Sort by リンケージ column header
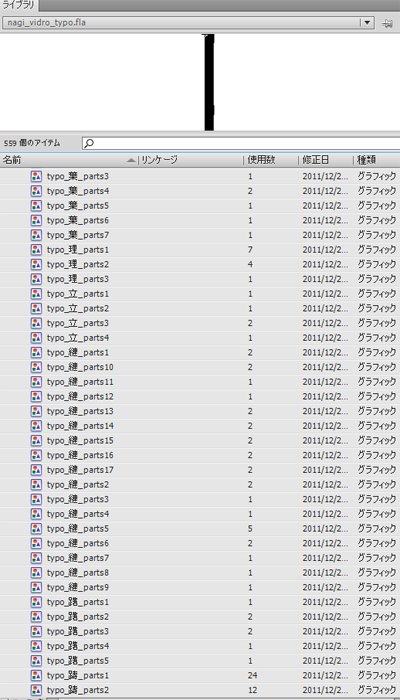400x700 pixels. point(159,160)
